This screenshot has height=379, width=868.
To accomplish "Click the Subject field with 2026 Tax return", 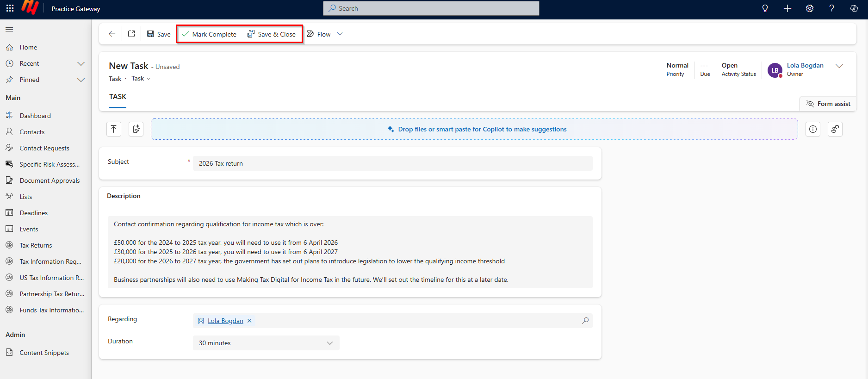I will click(x=393, y=163).
